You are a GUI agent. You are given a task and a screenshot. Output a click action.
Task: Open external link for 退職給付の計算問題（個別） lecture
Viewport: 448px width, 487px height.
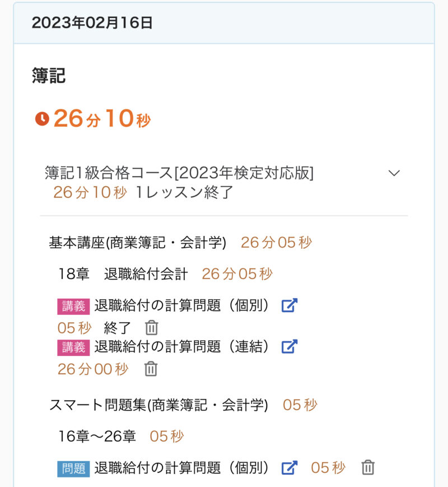[x=289, y=305]
